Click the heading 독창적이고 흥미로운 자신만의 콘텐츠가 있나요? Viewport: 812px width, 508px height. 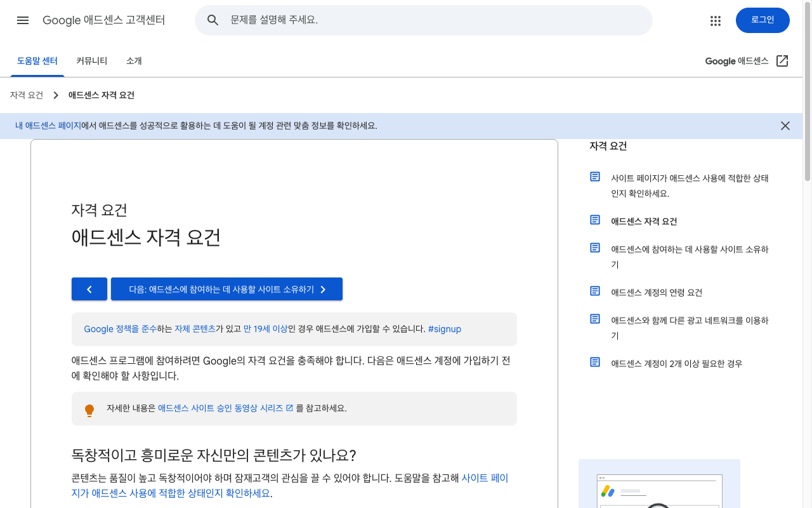[x=214, y=455]
